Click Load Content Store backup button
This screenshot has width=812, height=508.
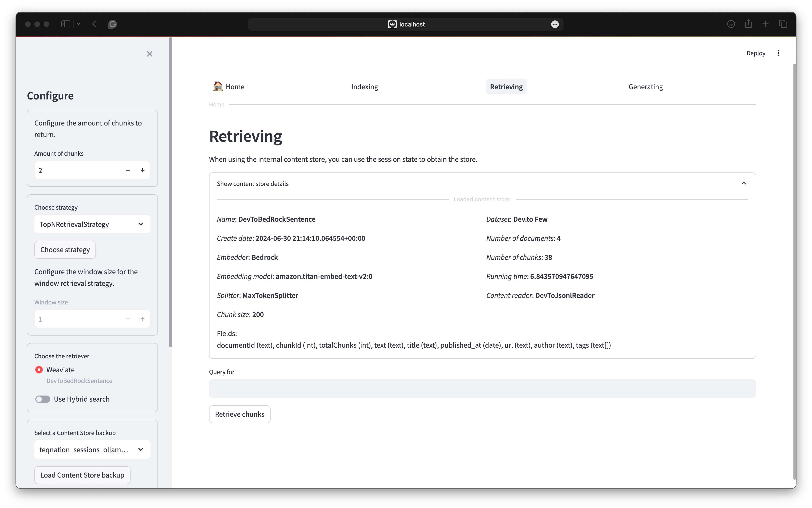(82, 475)
